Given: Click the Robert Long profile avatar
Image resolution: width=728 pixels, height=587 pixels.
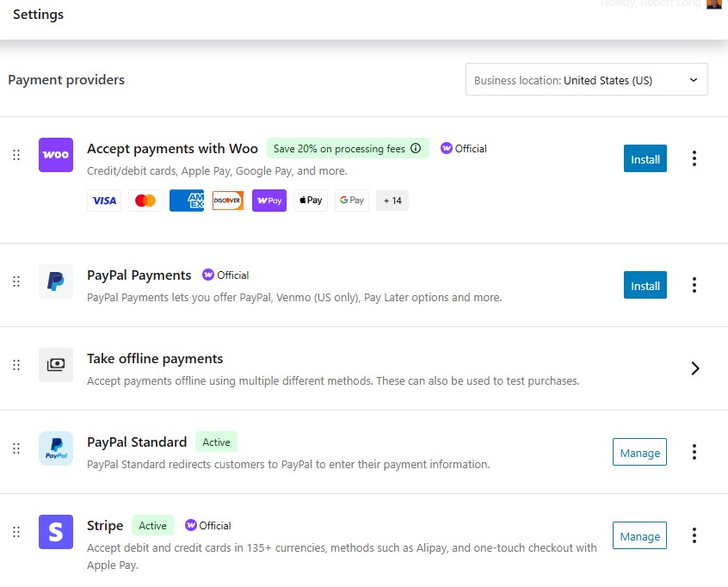Looking at the screenshot, I should (x=714, y=5).
